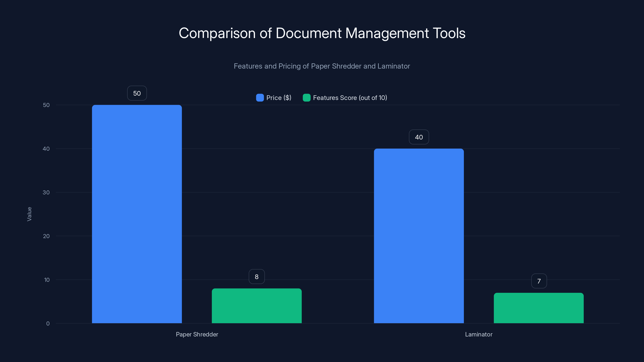Click the y-axis tick label 30

[x=46, y=192]
